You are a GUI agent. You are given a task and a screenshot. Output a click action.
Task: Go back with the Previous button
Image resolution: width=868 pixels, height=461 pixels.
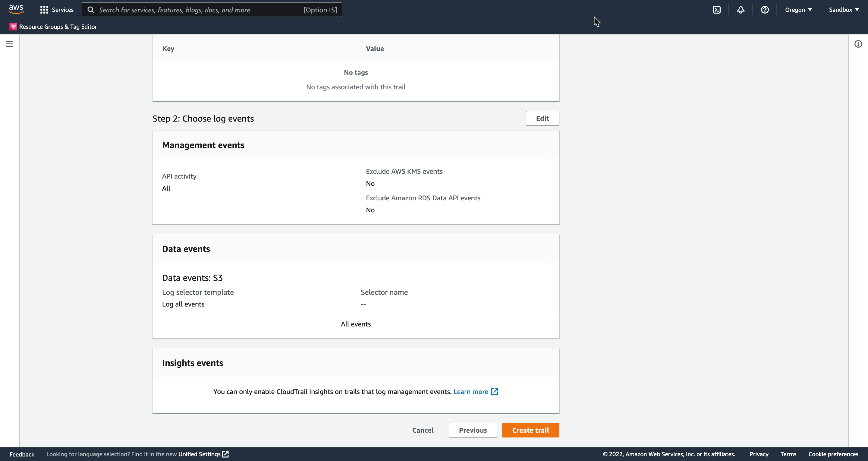pyautogui.click(x=472, y=430)
